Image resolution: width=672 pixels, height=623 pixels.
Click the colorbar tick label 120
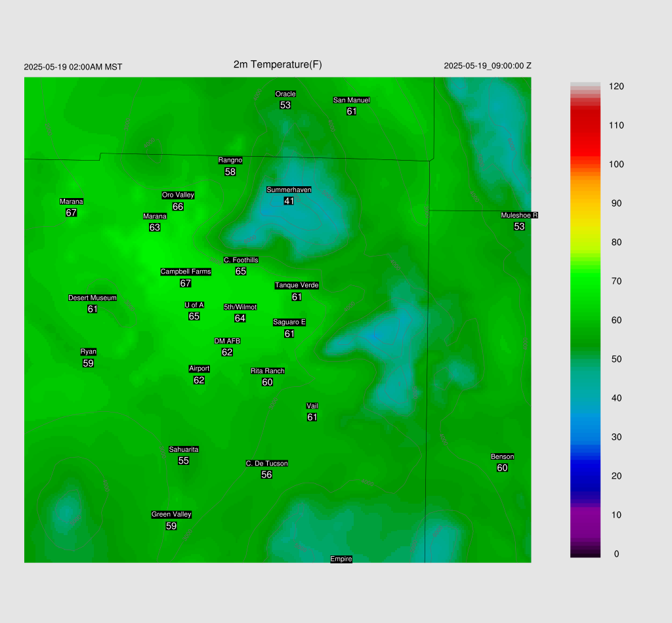click(x=616, y=87)
